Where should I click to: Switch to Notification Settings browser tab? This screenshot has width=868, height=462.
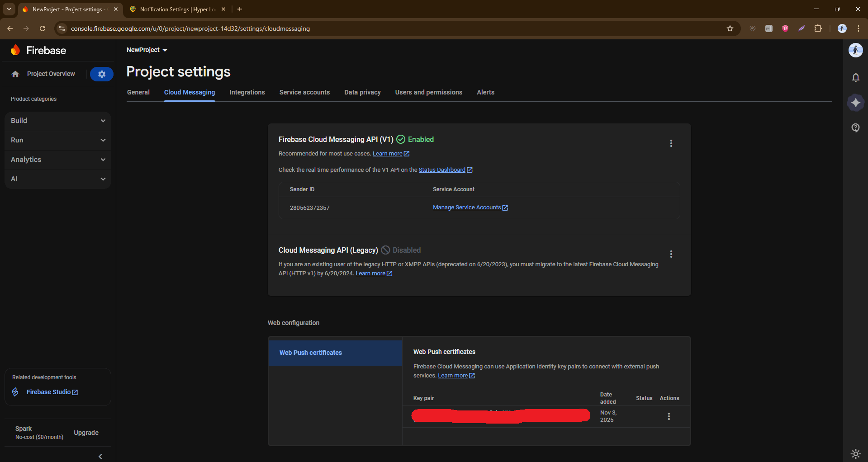coord(177,9)
